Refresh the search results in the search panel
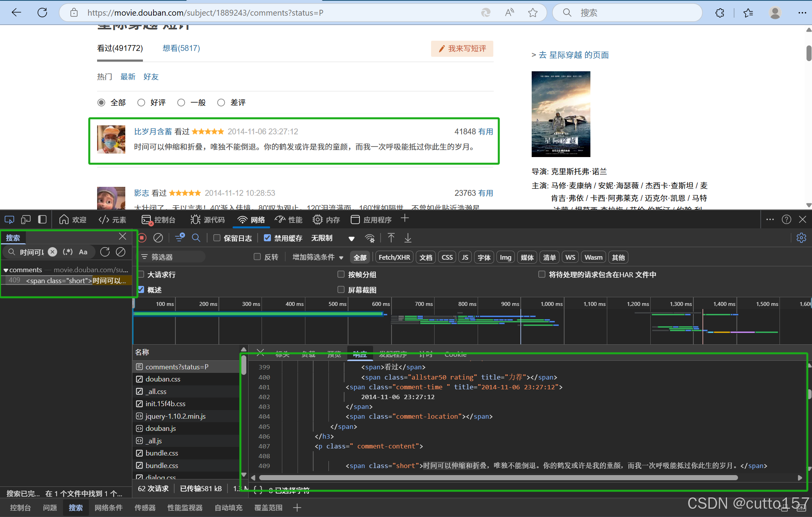 click(x=105, y=252)
